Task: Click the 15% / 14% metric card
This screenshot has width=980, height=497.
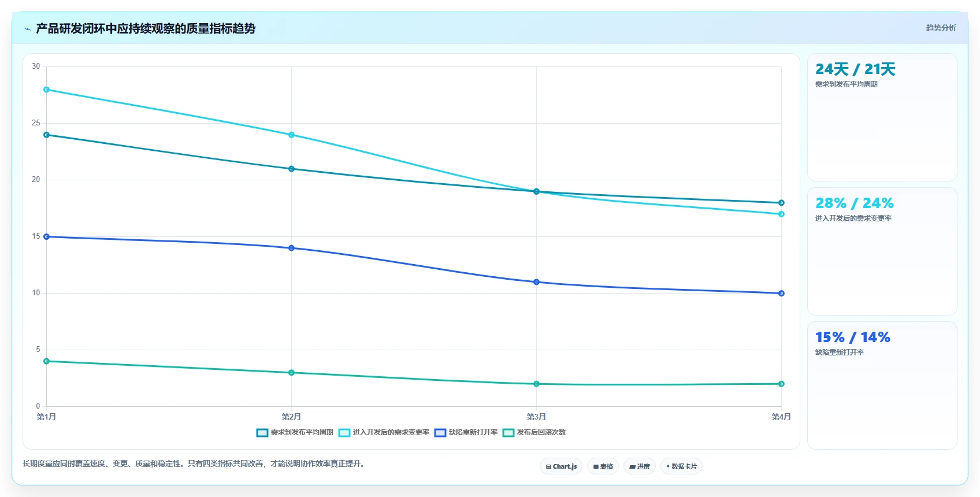Action: [x=882, y=385]
